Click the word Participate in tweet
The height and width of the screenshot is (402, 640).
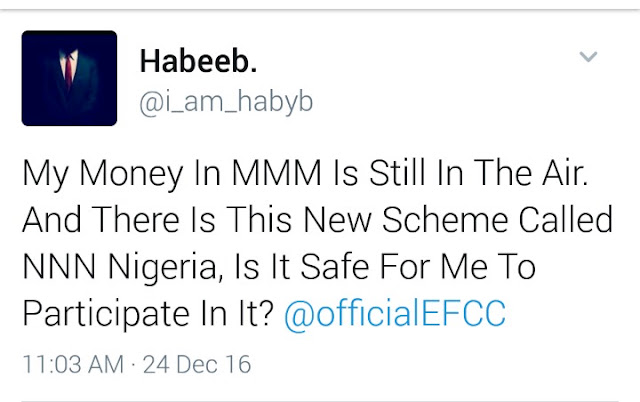pyautogui.click(x=106, y=314)
